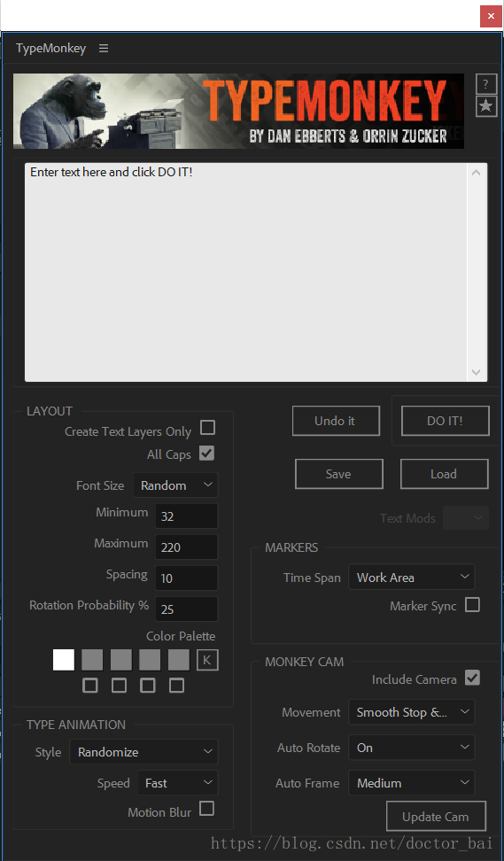Image resolution: width=504 pixels, height=861 pixels.
Task: Click the K color palette button
Action: 207,660
